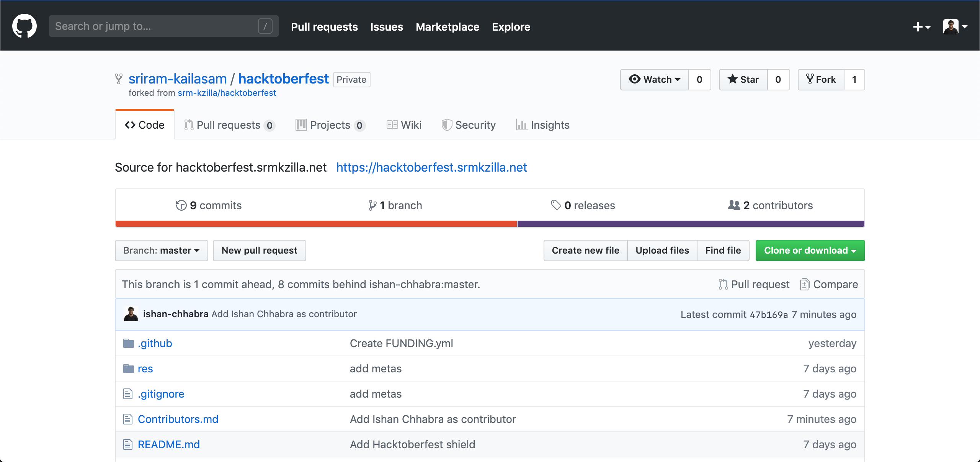The height and width of the screenshot is (462, 980).
Task: Expand the Branch: master selector
Action: pyautogui.click(x=161, y=250)
